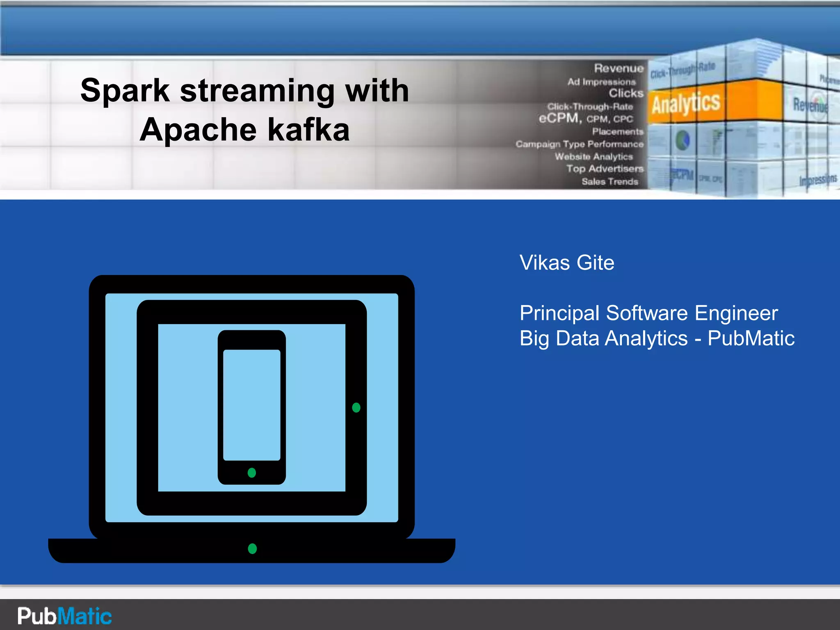Click Principal Software Engineer text
Image resolution: width=840 pixels, height=630 pixels.
click(x=648, y=313)
